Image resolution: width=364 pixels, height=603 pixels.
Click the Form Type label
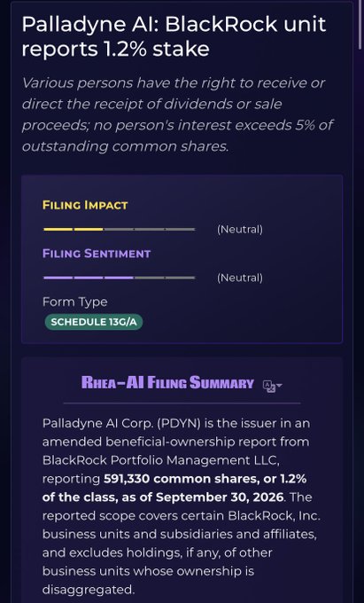coord(75,301)
